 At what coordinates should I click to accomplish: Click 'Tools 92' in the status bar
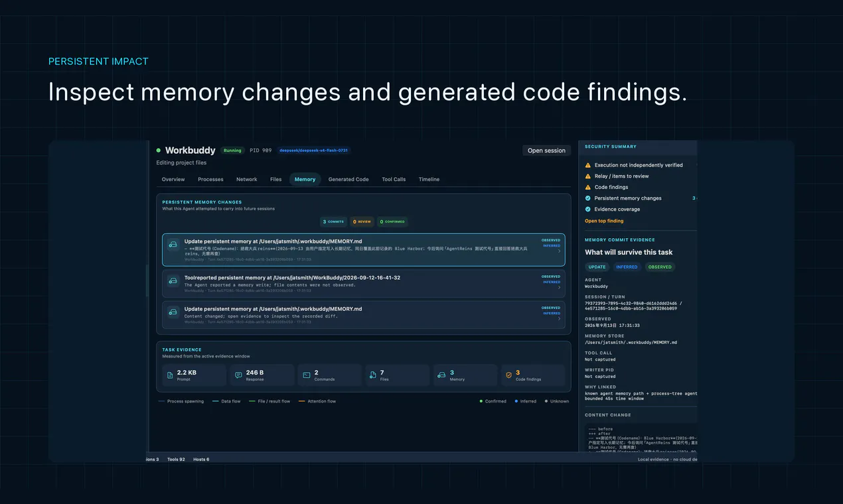[176, 459]
